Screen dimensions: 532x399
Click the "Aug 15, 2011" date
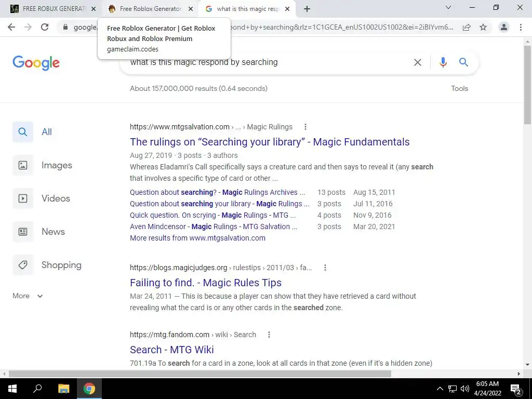tap(374, 192)
